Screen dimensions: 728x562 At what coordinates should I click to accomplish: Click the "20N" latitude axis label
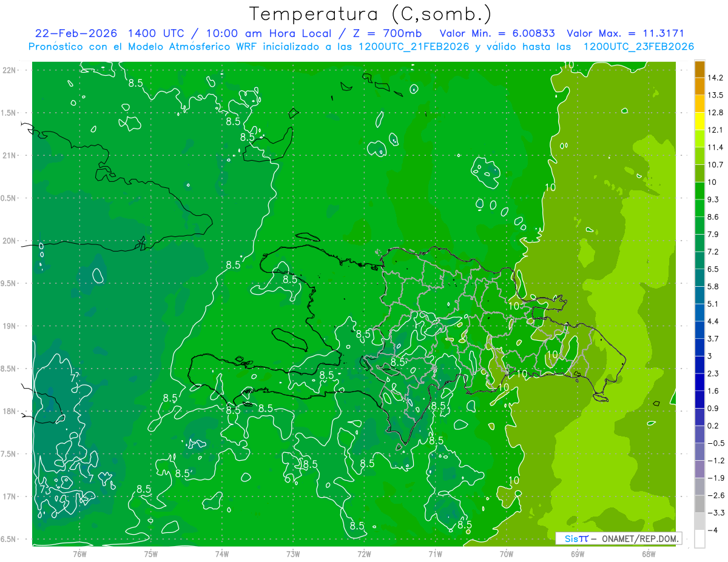click(8, 241)
